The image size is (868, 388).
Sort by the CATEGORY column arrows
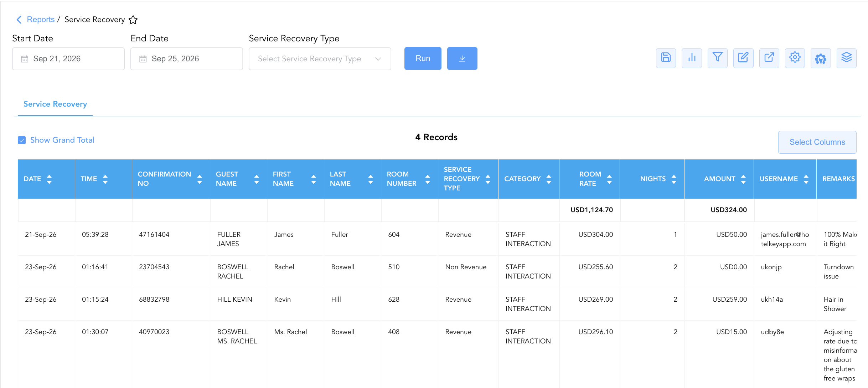point(549,179)
